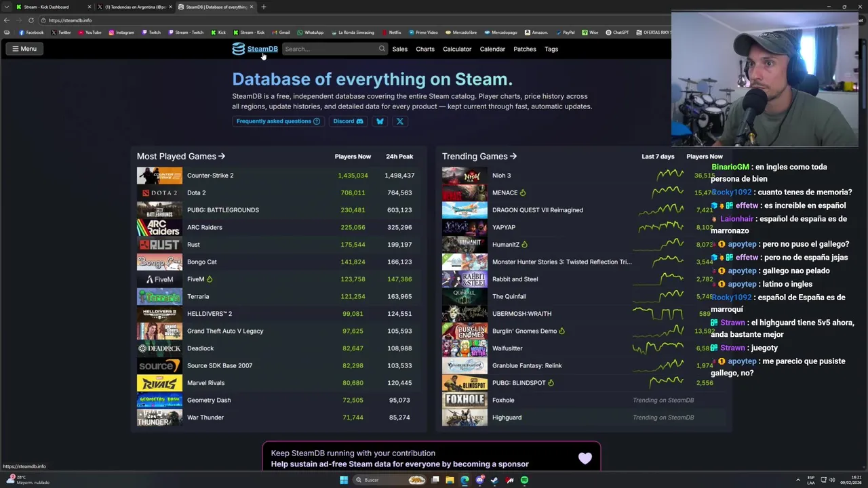The image size is (868, 488).
Task: Click 'Help sustain ad-free Steam data' link
Action: click(x=400, y=464)
